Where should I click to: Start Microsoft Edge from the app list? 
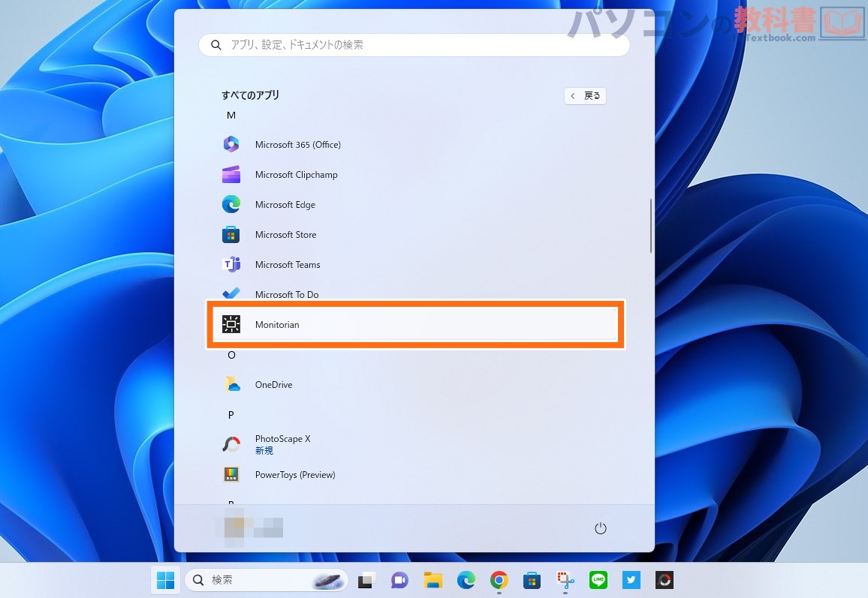(x=285, y=205)
